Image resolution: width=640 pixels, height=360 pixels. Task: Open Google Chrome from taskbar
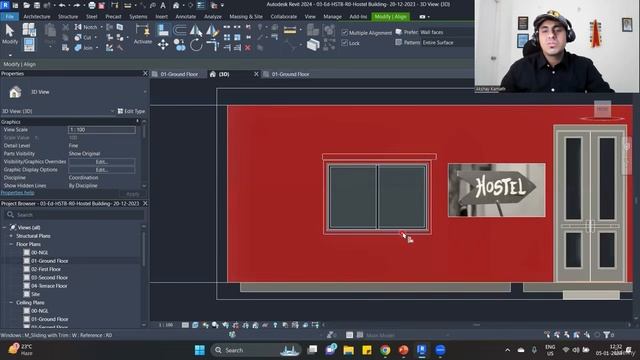(x=385, y=350)
